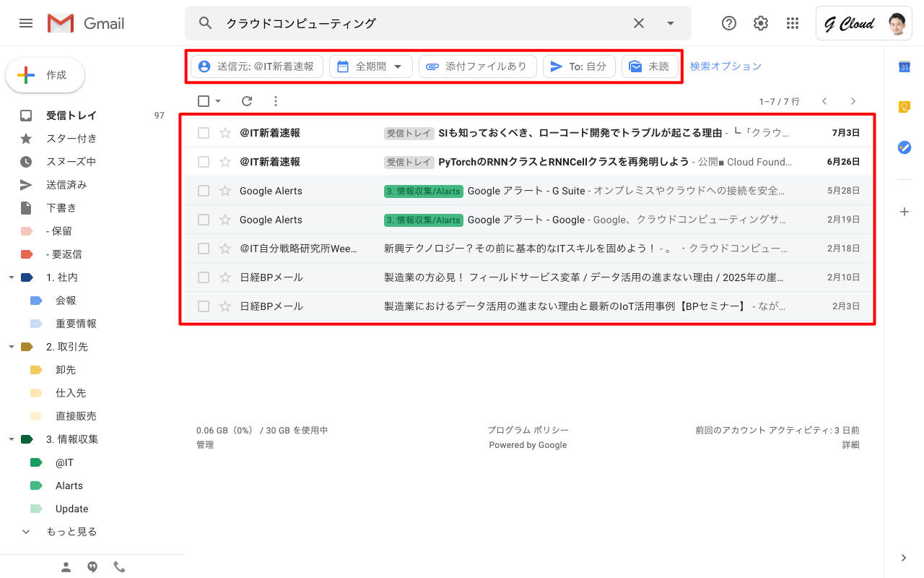Image resolution: width=924 pixels, height=578 pixels.
Task: Collapse the 2. 取引先 label group
Action: click(x=11, y=347)
